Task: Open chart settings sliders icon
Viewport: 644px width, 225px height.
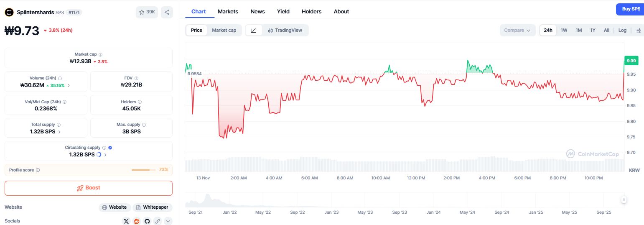Action: click(x=639, y=30)
